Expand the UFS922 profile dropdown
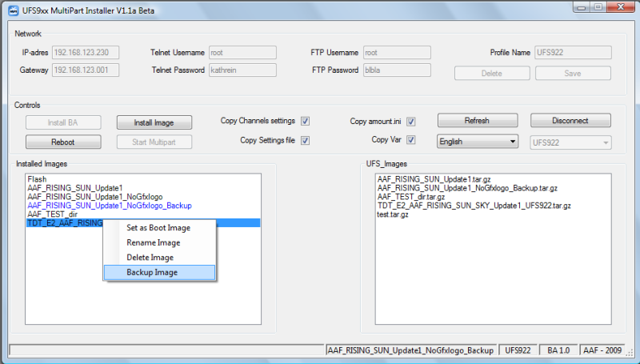The width and height of the screenshot is (640, 364). click(571, 142)
